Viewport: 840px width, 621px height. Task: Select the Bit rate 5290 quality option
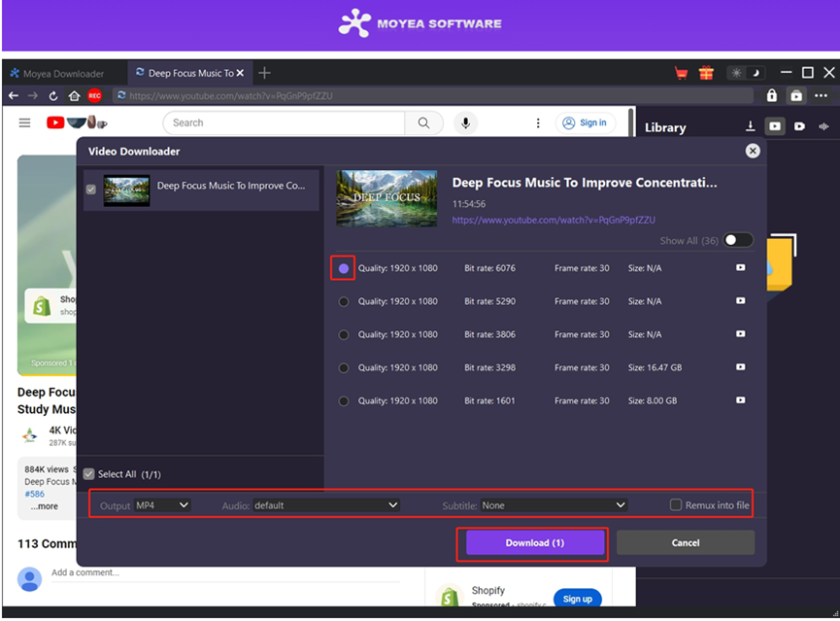click(x=344, y=301)
